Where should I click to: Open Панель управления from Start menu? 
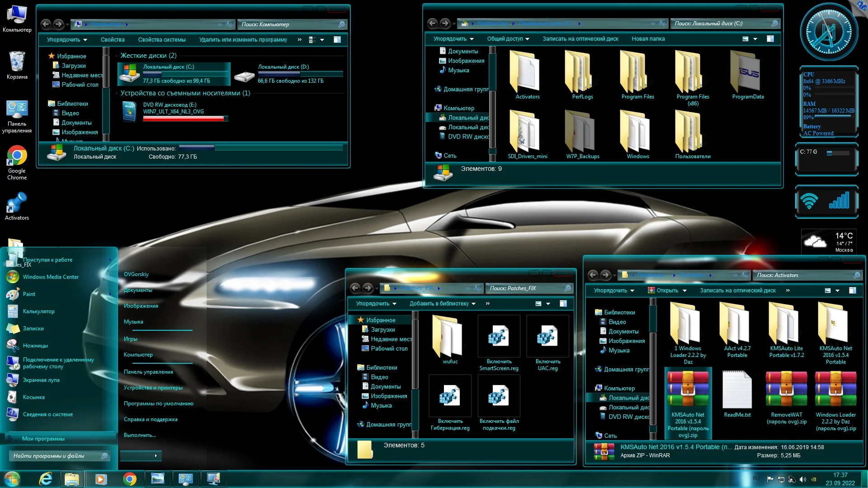tap(148, 372)
